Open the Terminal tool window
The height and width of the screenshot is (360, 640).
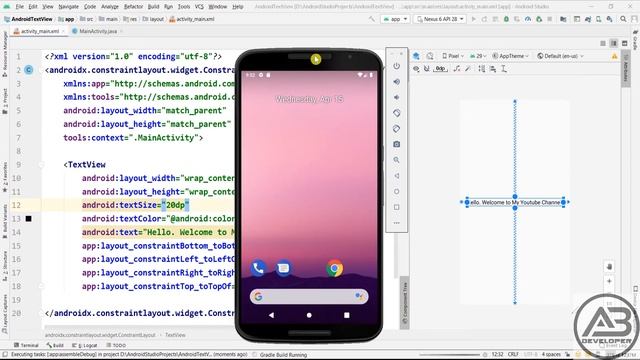pyautogui.click(x=26, y=345)
